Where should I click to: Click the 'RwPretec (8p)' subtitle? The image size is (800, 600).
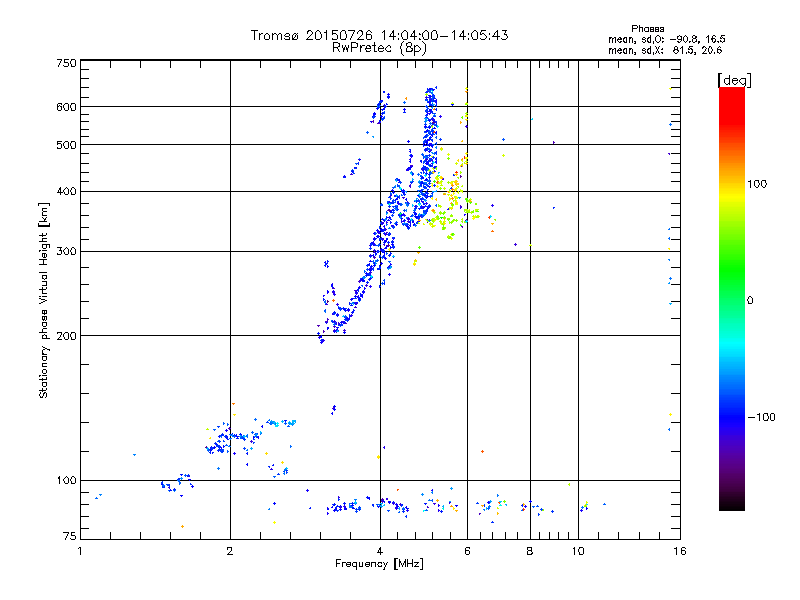(x=379, y=48)
